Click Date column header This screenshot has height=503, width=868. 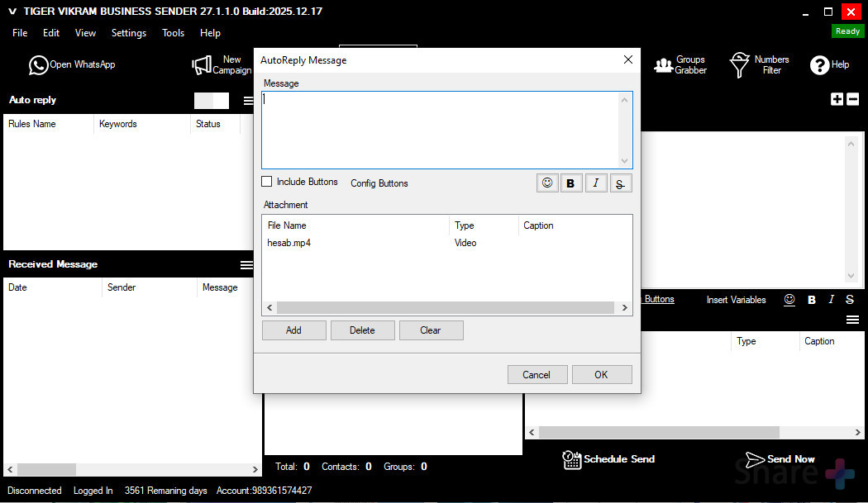coord(53,287)
